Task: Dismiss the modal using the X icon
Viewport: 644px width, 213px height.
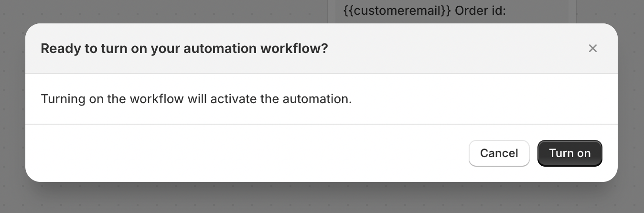Action: tap(592, 48)
